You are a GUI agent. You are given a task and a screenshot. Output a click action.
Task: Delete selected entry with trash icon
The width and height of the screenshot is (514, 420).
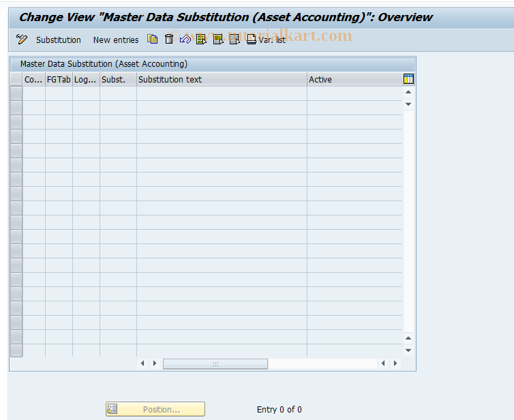[x=169, y=40]
